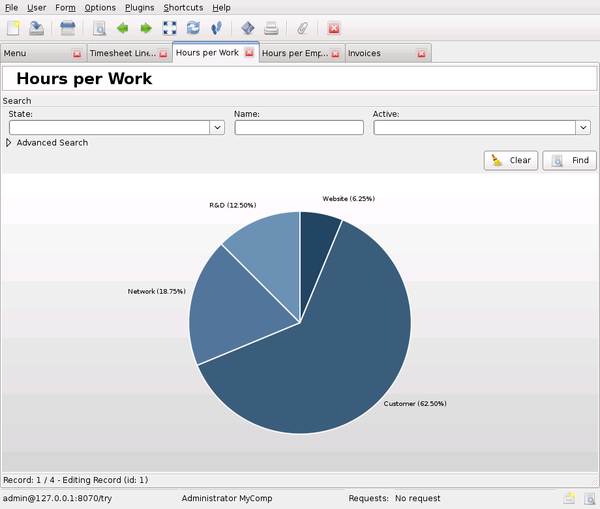This screenshot has width=600, height=509.
Task: Close the Hours per Work tab
Action: coord(249,53)
